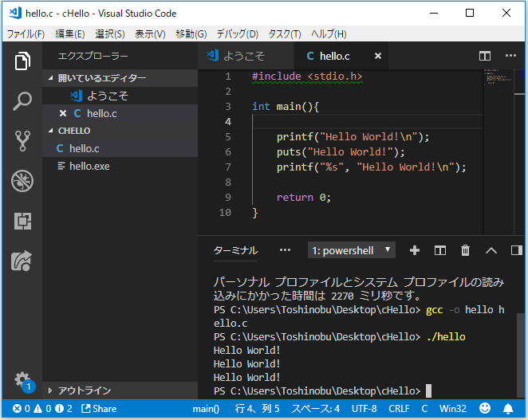Close the hello.c editor tab

pyautogui.click(x=378, y=56)
